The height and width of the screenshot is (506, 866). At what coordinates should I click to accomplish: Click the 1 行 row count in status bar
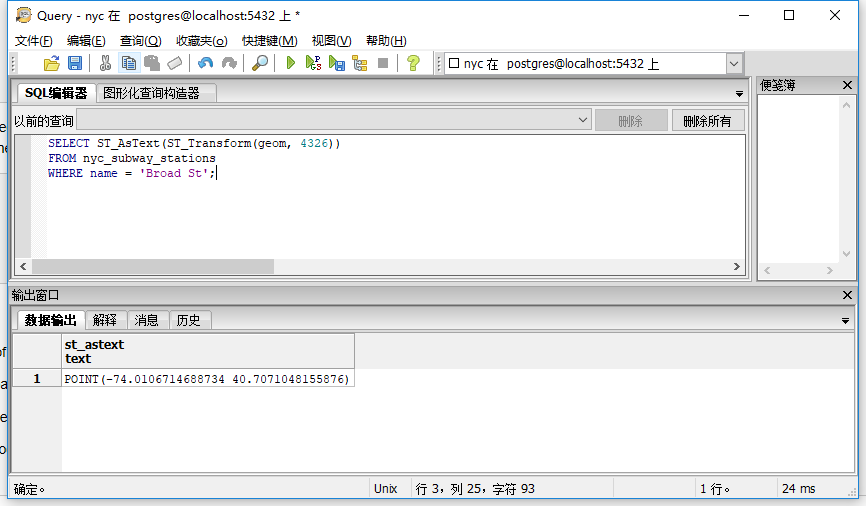coord(715,489)
